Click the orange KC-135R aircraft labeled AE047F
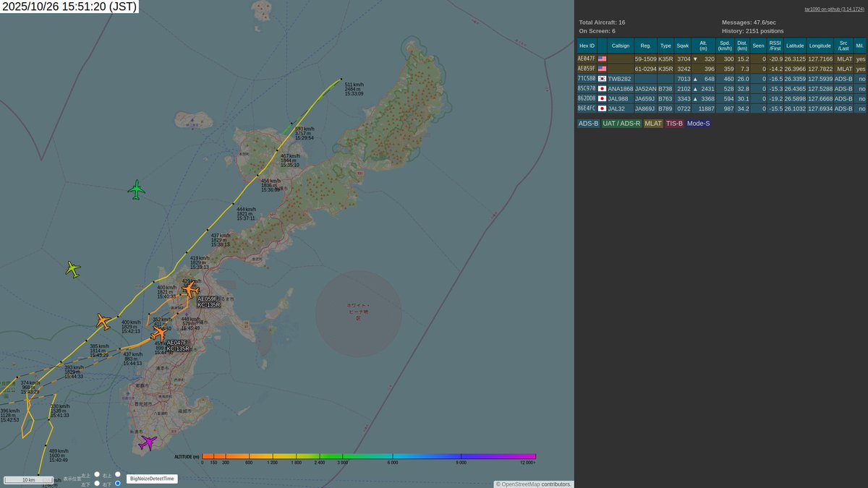Image resolution: width=868 pixels, height=488 pixels. pos(158,333)
